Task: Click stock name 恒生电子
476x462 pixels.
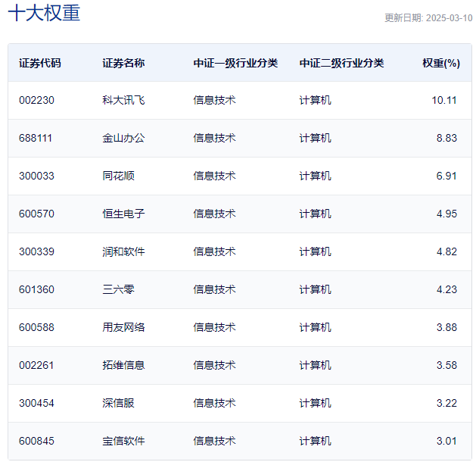Action: click(x=123, y=214)
